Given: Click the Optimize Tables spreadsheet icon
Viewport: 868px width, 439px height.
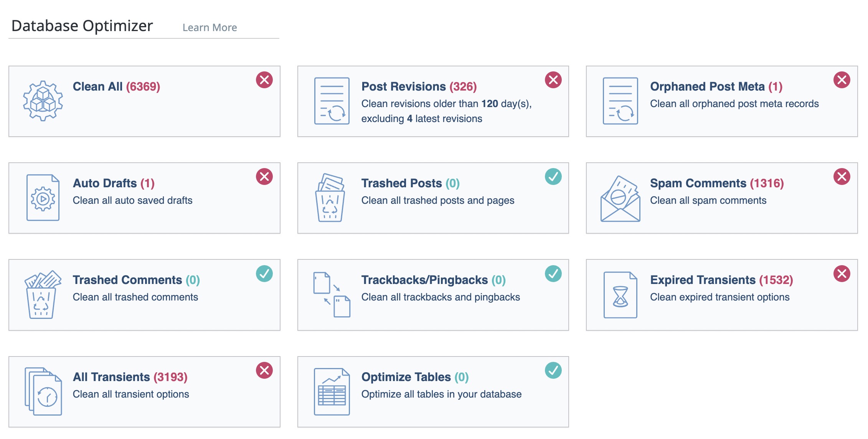Looking at the screenshot, I should tap(332, 391).
